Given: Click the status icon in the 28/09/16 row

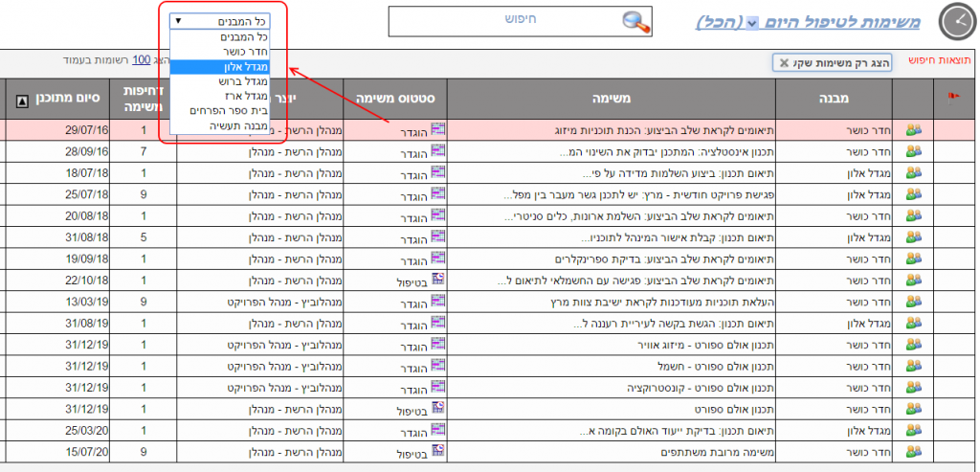Looking at the screenshot, I should tap(438, 150).
